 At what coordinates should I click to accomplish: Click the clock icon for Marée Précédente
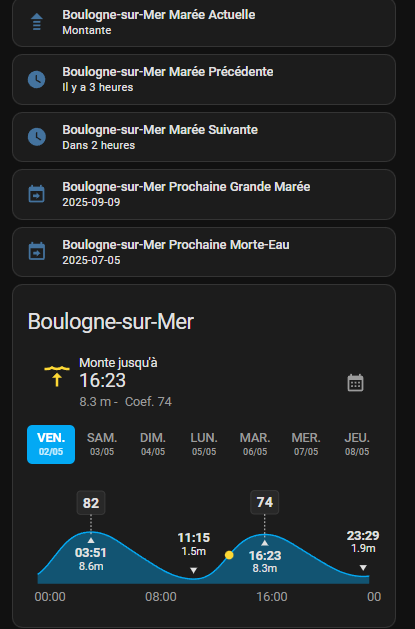tap(36, 79)
